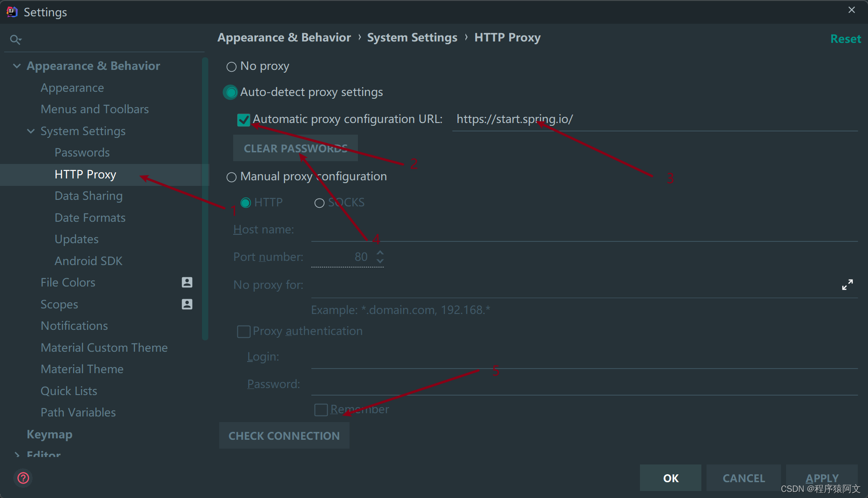Click the Check Connection button

284,436
